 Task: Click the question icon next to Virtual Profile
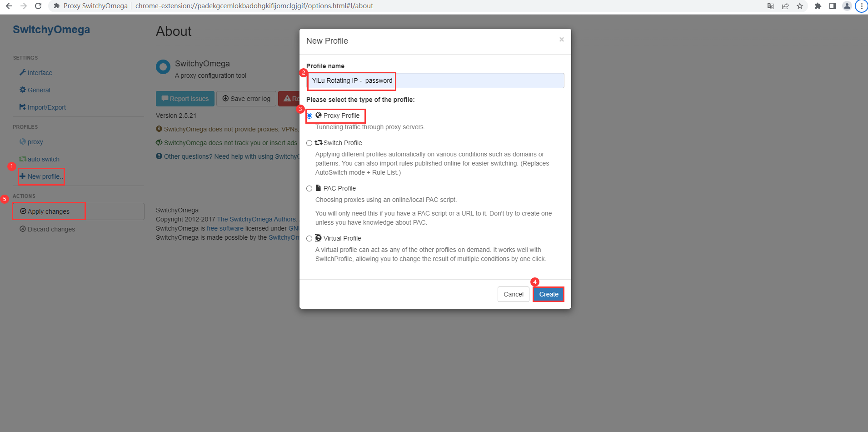(x=319, y=238)
